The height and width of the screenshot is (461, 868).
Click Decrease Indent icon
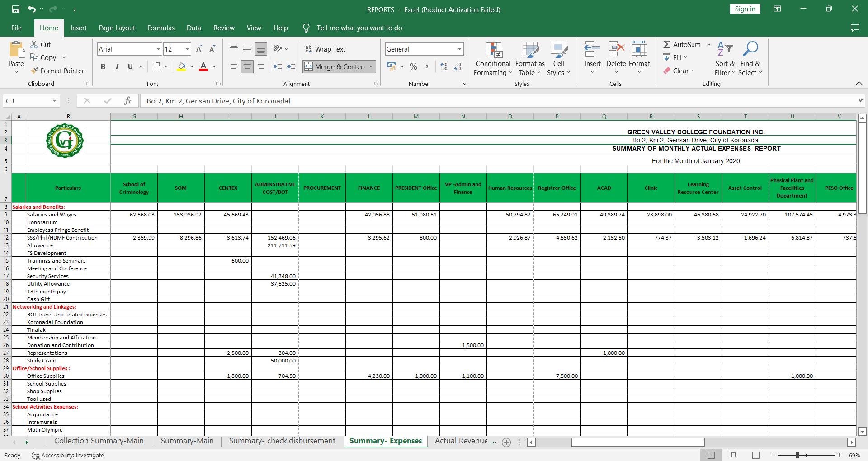point(278,66)
